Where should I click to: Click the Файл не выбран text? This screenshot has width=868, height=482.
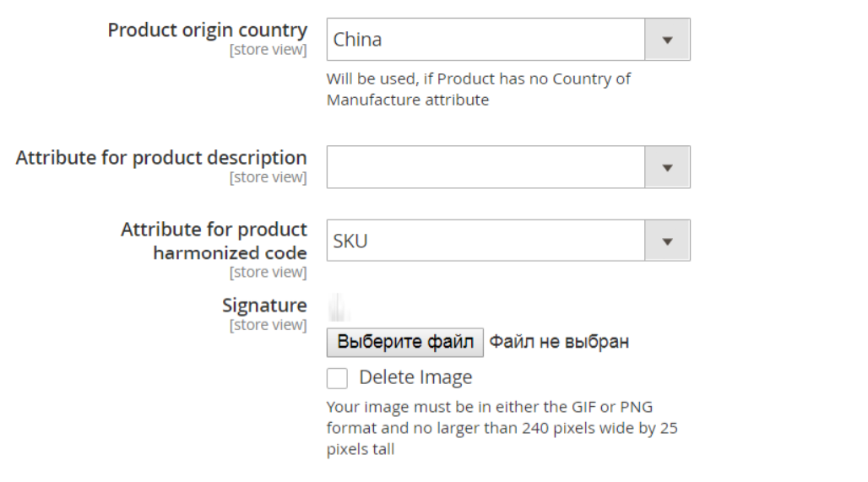point(559,342)
